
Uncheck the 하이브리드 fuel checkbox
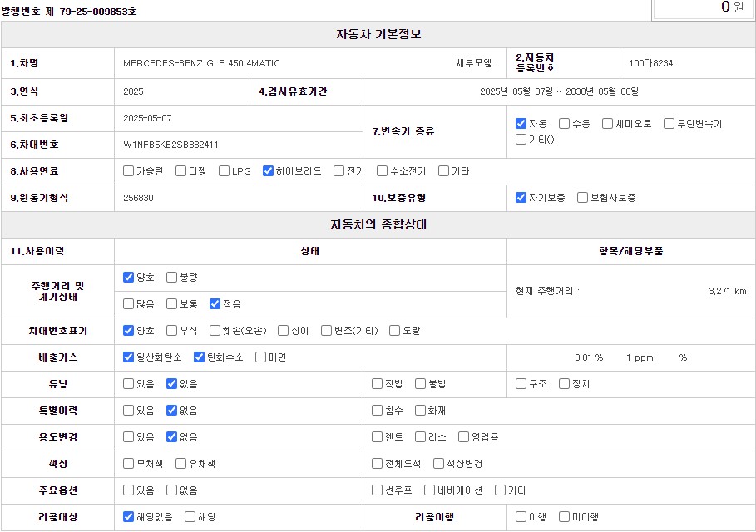point(268,171)
